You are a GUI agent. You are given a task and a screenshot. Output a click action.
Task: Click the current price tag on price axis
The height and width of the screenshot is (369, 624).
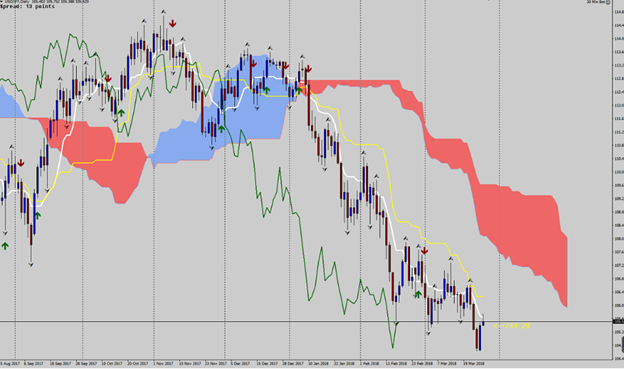tap(618, 321)
